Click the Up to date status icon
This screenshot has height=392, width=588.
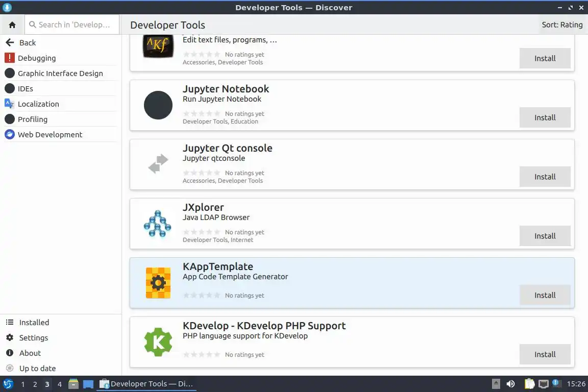click(10, 369)
